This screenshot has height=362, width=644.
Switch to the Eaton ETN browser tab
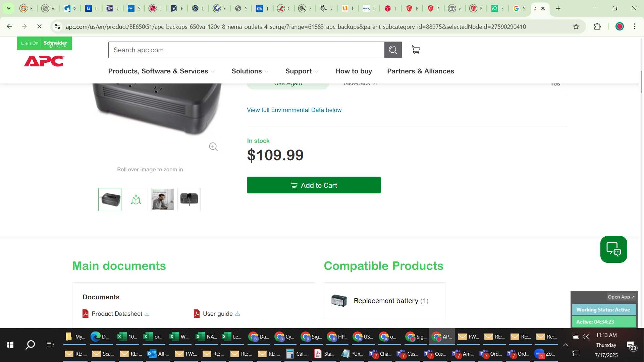point(262,8)
